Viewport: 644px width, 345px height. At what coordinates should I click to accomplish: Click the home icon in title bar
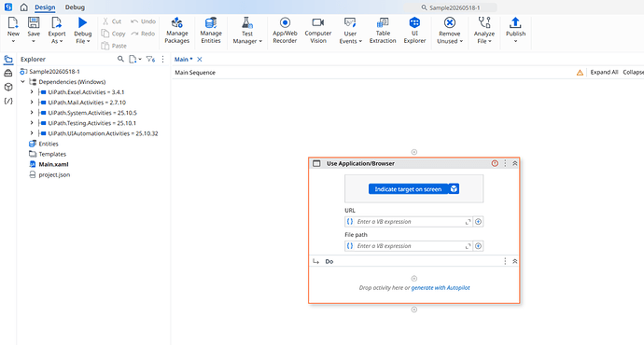pos(24,7)
